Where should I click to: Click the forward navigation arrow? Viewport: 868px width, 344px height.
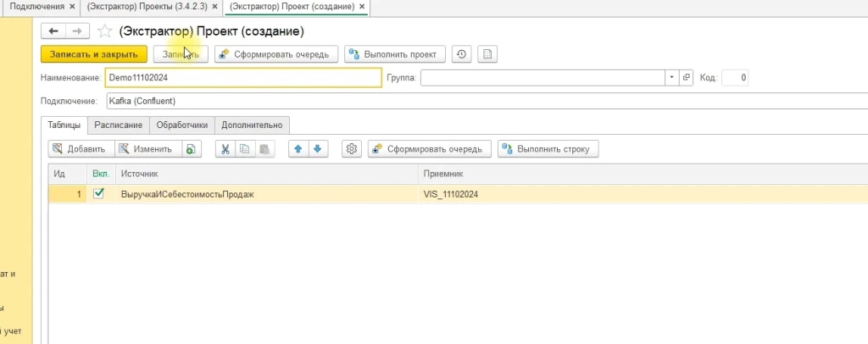pos(75,31)
